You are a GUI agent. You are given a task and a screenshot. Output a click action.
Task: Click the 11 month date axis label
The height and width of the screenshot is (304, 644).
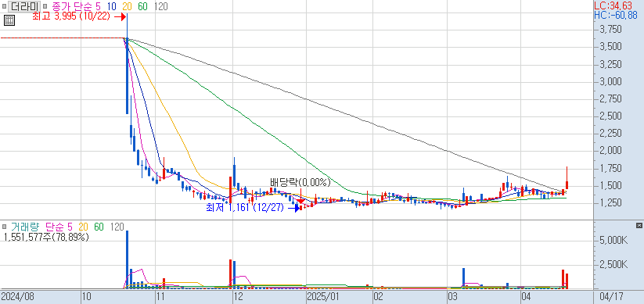pyautogui.click(x=160, y=296)
